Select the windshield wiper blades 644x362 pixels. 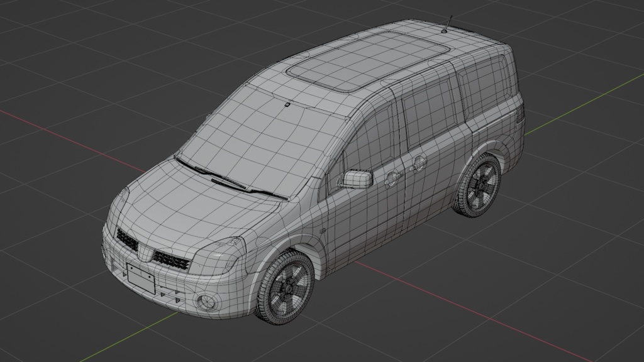pyautogui.click(x=231, y=178)
